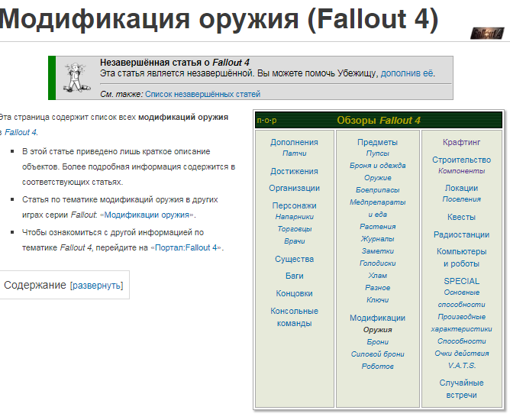Screen dimensions: 510x420
Task: Click the Vault Boy stub image
Action: point(76,77)
